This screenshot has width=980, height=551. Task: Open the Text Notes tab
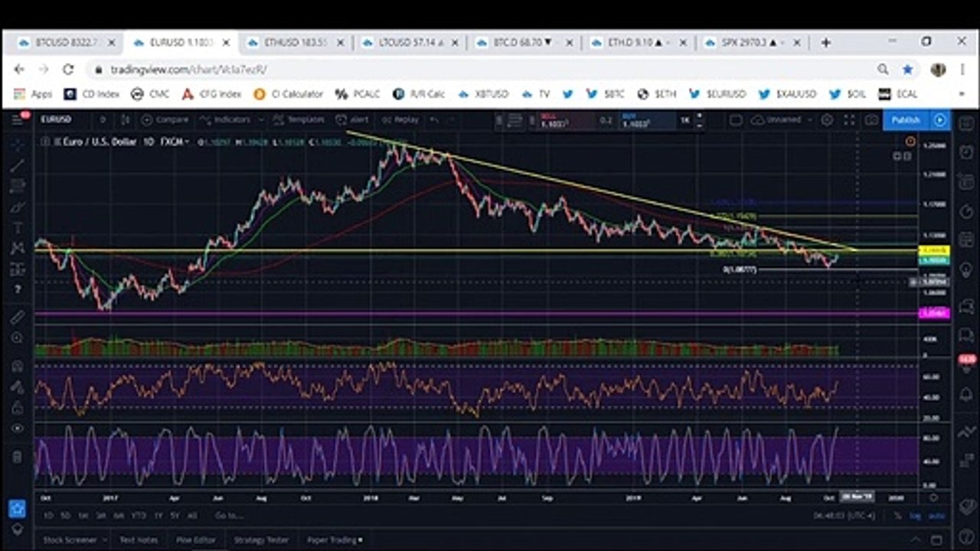pos(138,540)
